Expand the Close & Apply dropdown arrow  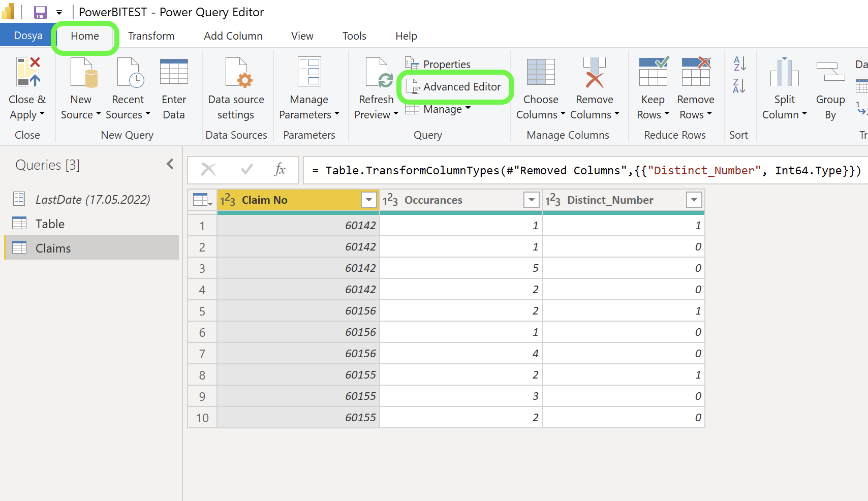pos(42,114)
